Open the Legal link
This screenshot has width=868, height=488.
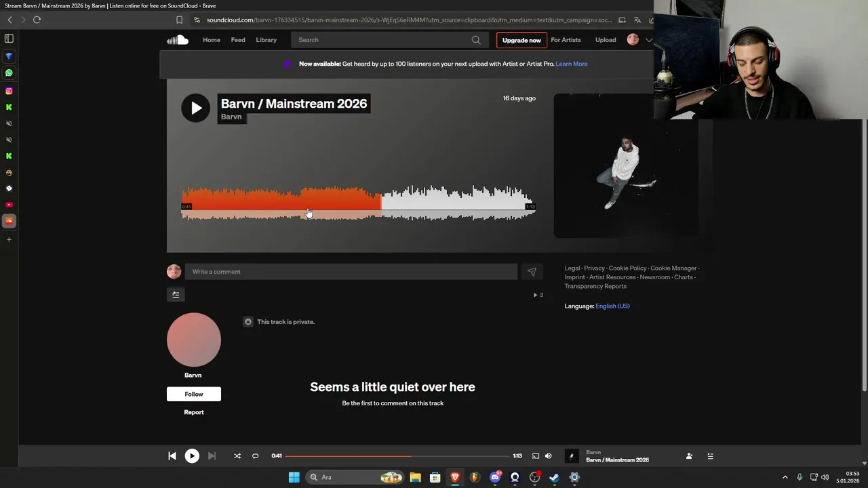click(x=572, y=268)
